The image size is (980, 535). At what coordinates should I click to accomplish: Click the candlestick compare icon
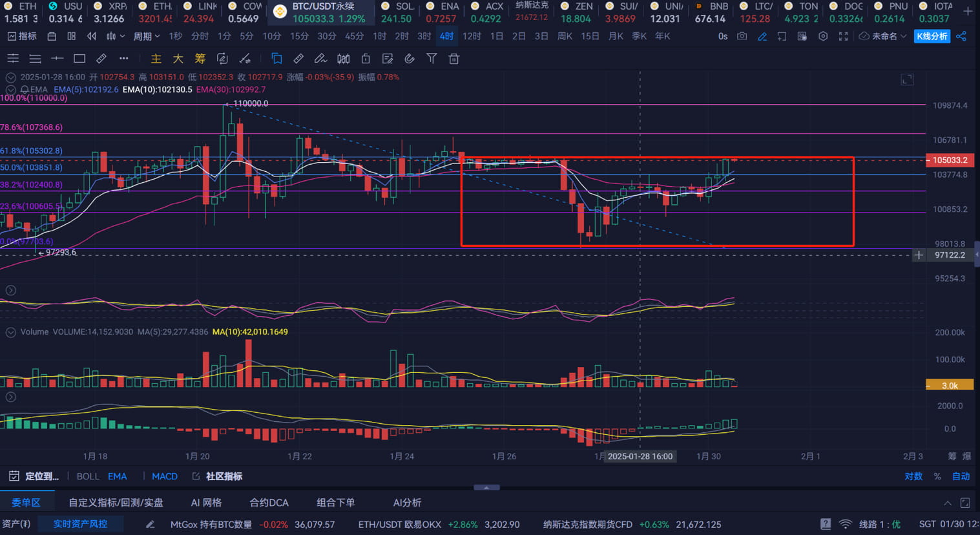click(343, 59)
